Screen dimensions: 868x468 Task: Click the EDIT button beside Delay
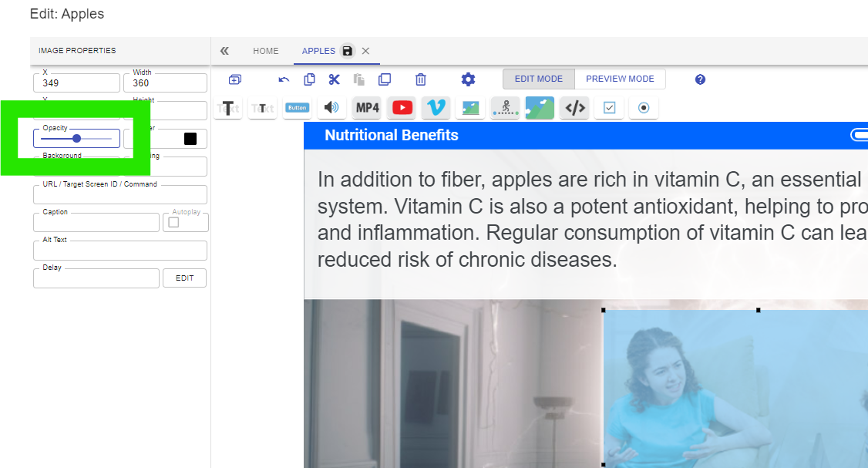coord(185,278)
